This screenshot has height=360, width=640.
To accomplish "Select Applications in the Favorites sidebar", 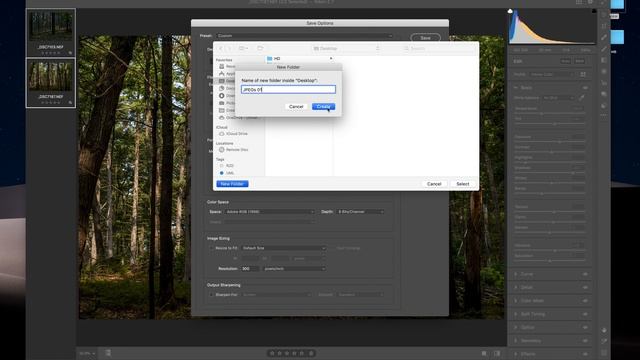I will [x=227, y=74].
